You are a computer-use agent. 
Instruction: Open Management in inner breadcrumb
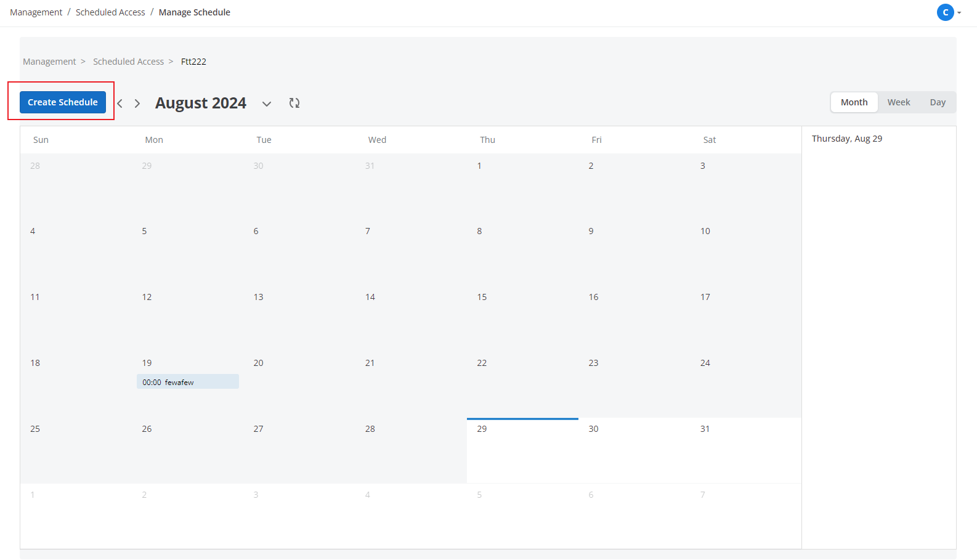point(49,62)
